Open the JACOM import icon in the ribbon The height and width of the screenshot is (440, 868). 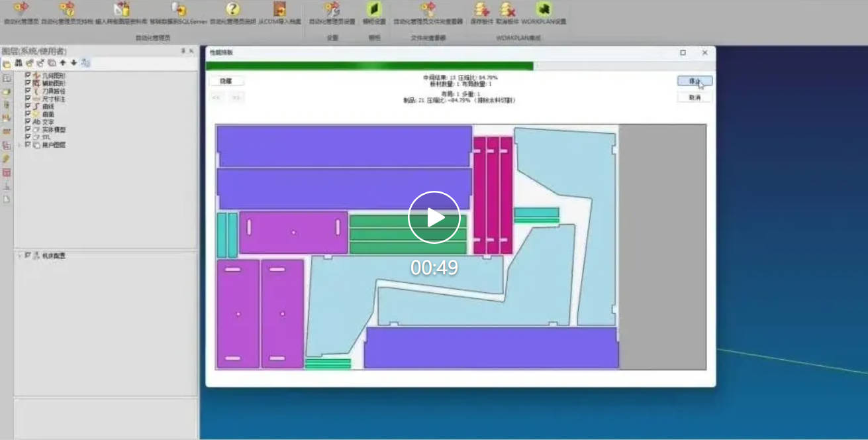279,9
